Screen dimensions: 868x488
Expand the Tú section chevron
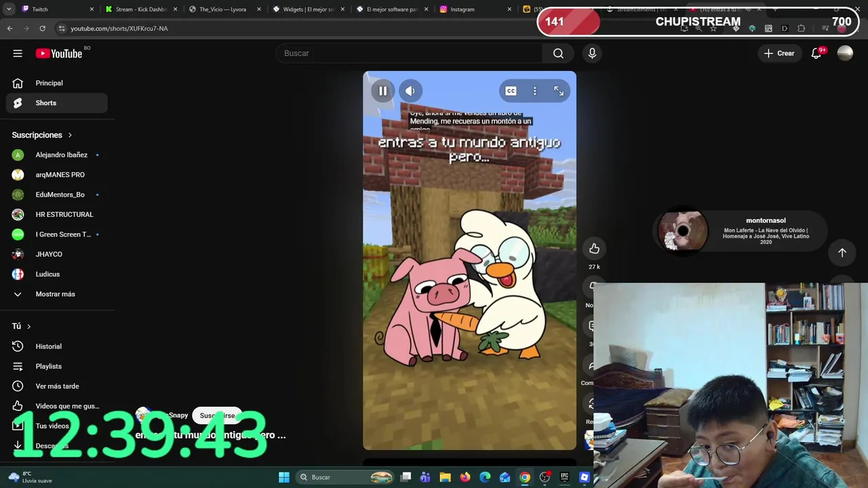click(x=28, y=327)
